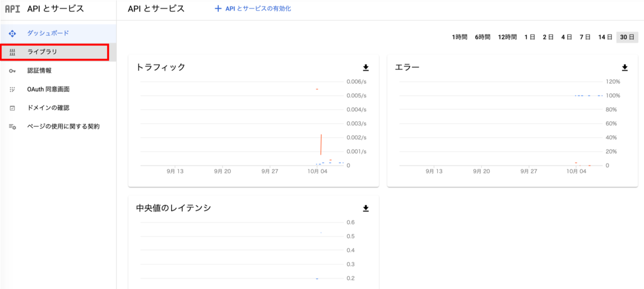Select the 30日 time range

pyautogui.click(x=627, y=37)
